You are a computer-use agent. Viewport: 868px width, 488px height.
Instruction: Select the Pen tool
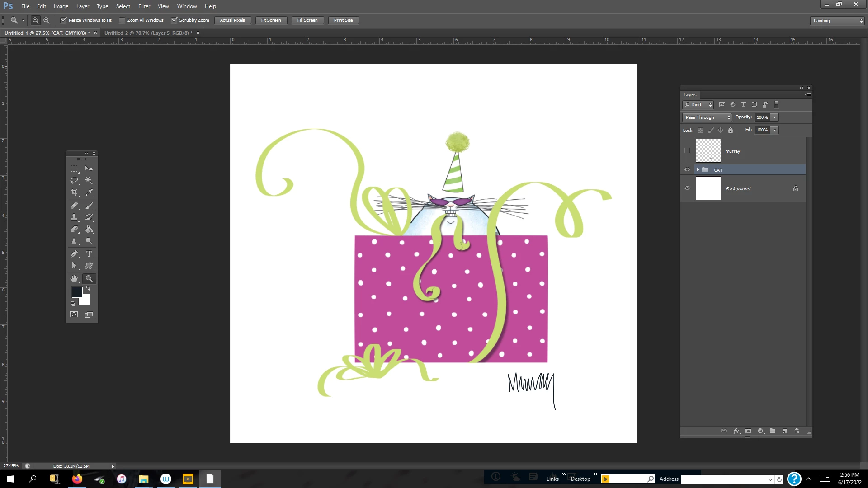pos(74,254)
